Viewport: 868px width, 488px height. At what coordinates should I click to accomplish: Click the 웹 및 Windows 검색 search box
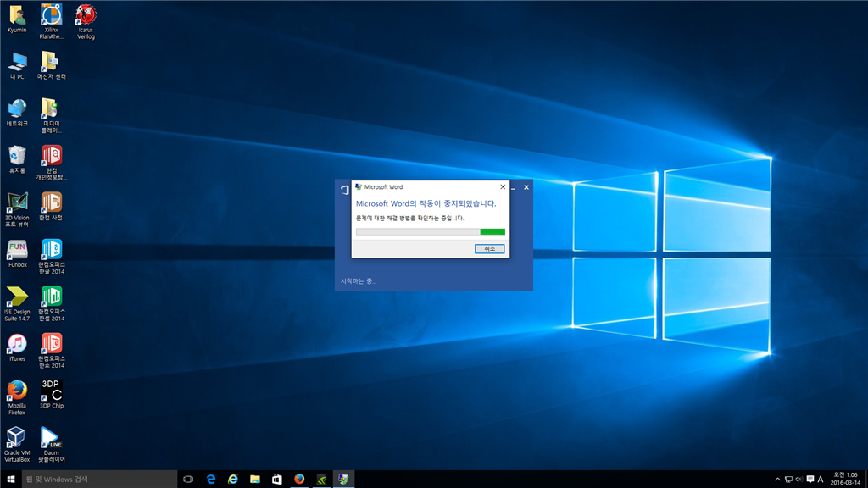click(x=99, y=480)
